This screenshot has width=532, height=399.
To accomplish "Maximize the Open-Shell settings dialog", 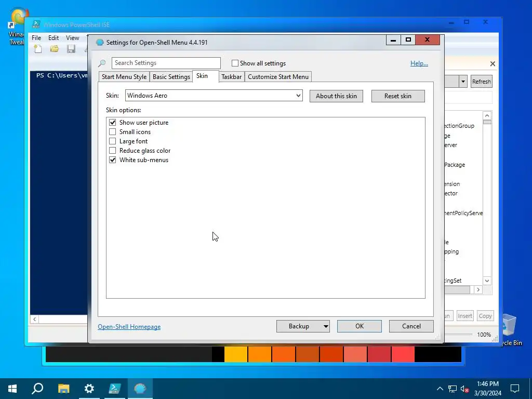I will pyautogui.click(x=408, y=40).
